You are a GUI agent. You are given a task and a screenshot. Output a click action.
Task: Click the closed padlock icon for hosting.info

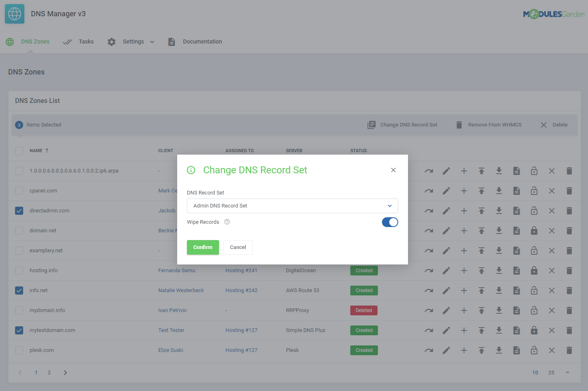pyautogui.click(x=534, y=271)
